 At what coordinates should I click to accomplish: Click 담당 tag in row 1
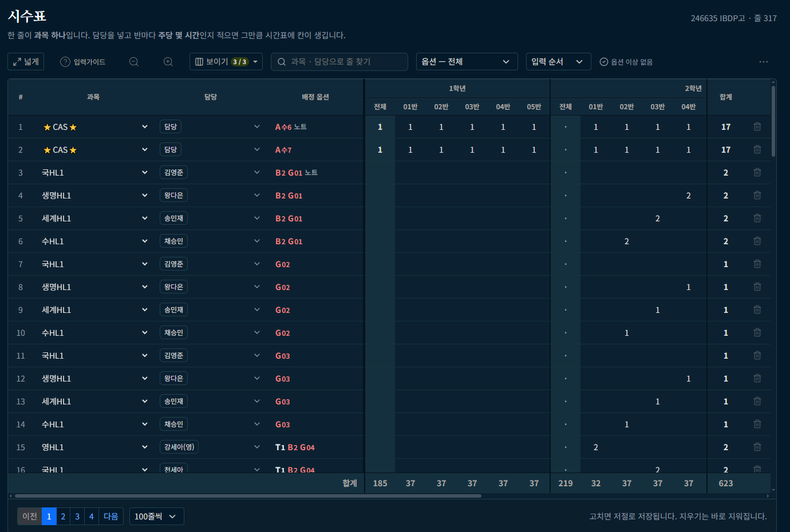[x=171, y=127]
